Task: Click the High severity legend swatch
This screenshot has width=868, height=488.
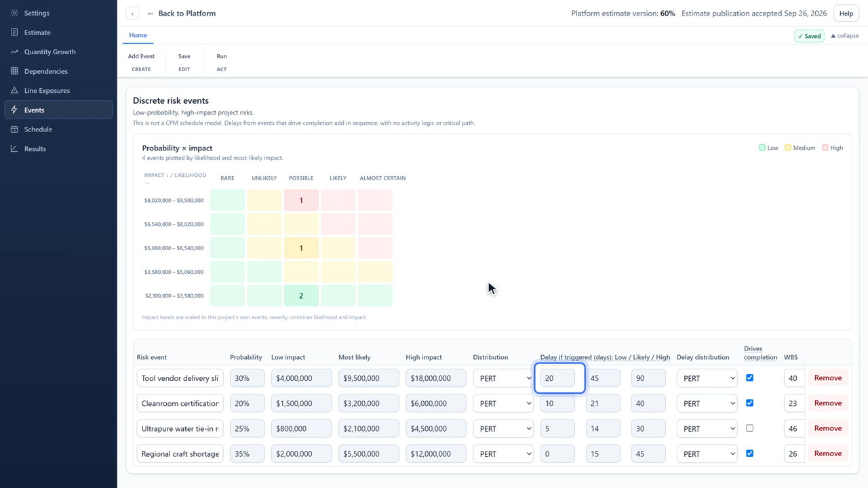Action: tap(825, 148)
